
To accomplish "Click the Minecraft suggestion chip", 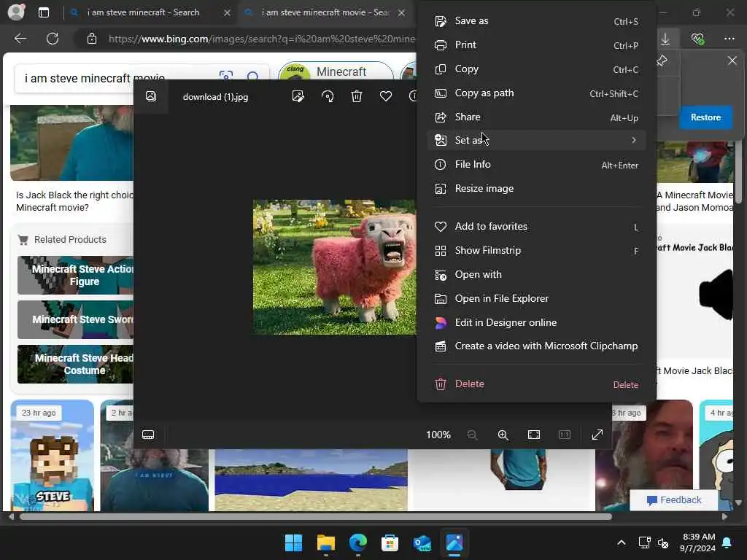I will (336, 71).
